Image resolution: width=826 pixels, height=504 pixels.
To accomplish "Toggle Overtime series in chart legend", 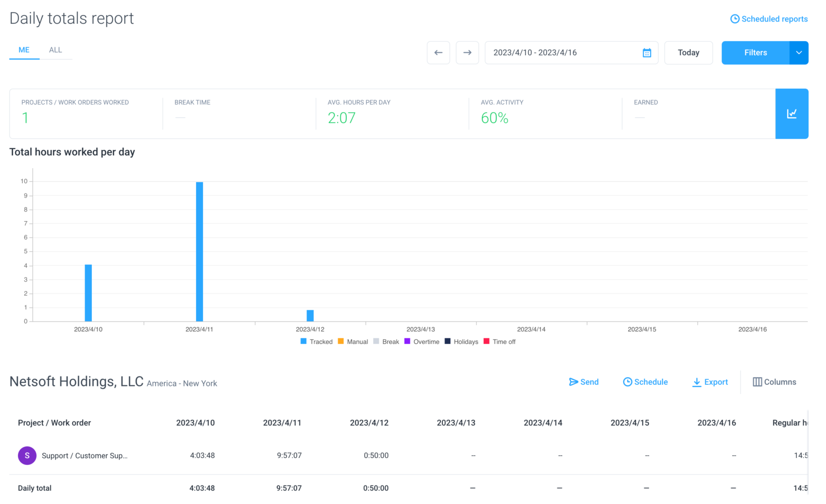I will 422,342.
